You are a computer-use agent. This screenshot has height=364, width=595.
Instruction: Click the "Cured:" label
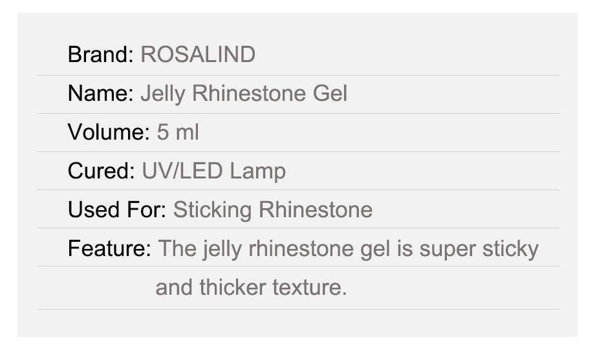(102, 171)
